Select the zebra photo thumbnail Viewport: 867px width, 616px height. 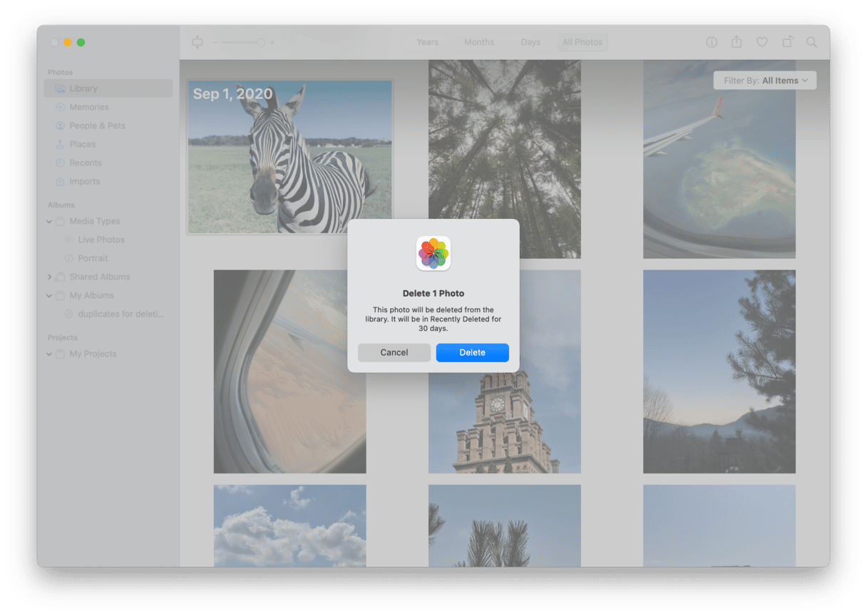click(x=289, y=157)
